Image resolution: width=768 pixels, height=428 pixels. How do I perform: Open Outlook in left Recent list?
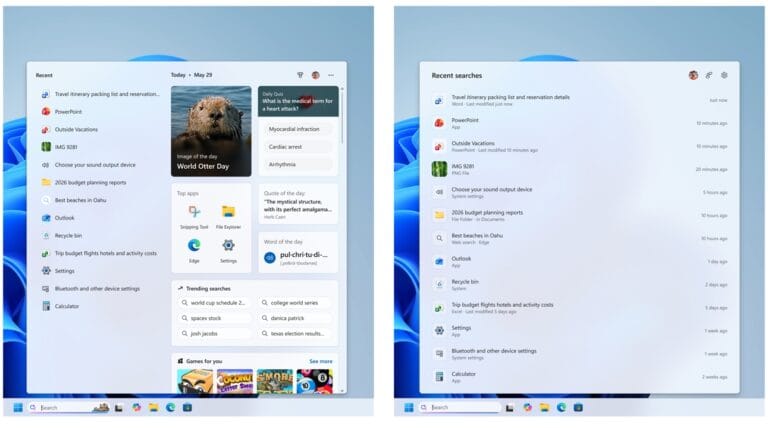pyautogui.click(x=100, y=218)
